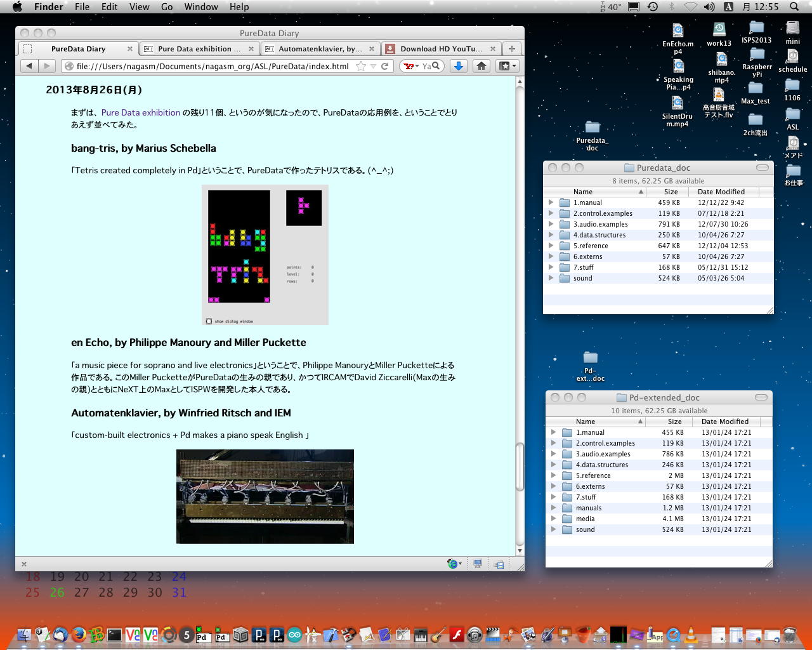
Task: Click the browser Back arrow button
Action: tap(29, 66)
